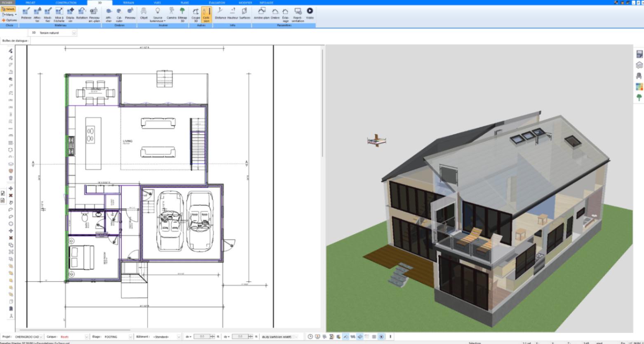Image resolution: width=644 pixels, height=344 pixels.
Task: Open the plants catalog in right sidebar
Action: (639, 97)
